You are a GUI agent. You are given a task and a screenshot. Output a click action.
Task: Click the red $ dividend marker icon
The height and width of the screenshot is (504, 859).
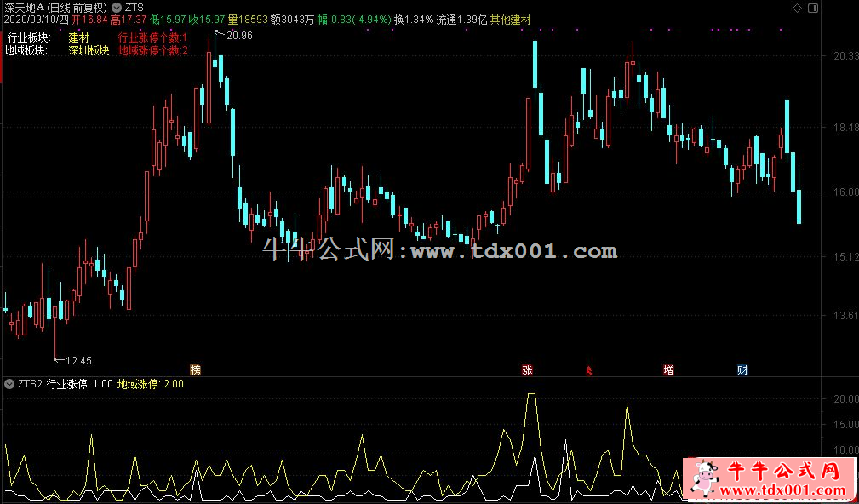(x=587, y=370)
